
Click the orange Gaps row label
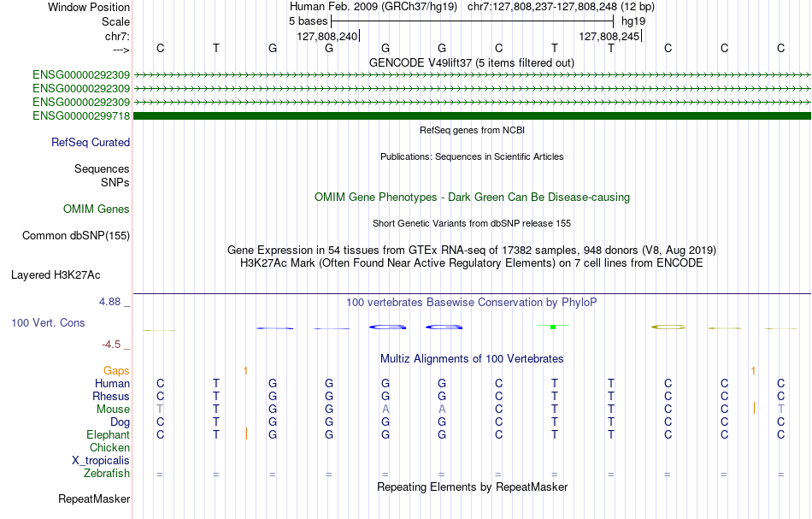pos(116,370)
